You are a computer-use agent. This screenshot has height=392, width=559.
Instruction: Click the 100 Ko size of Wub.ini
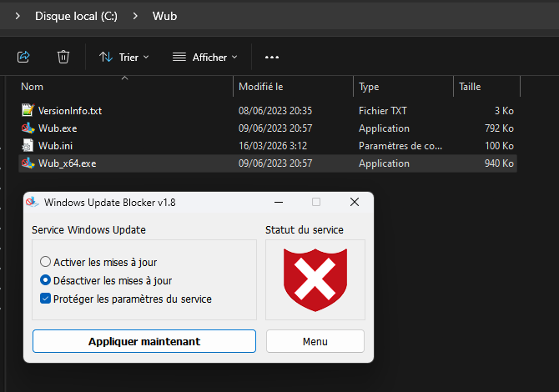click(499, 146)
